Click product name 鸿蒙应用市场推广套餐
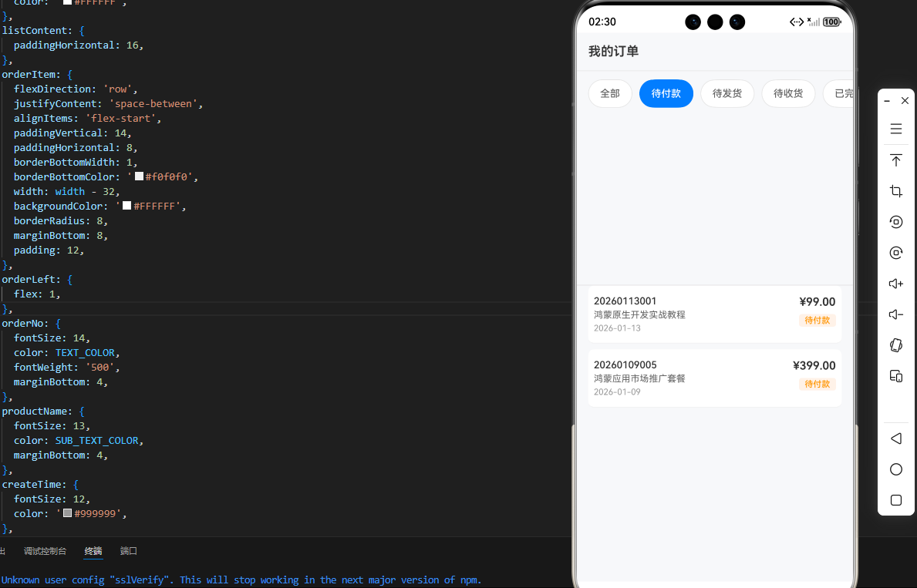 pyautogui.click(x=639, y=378)
